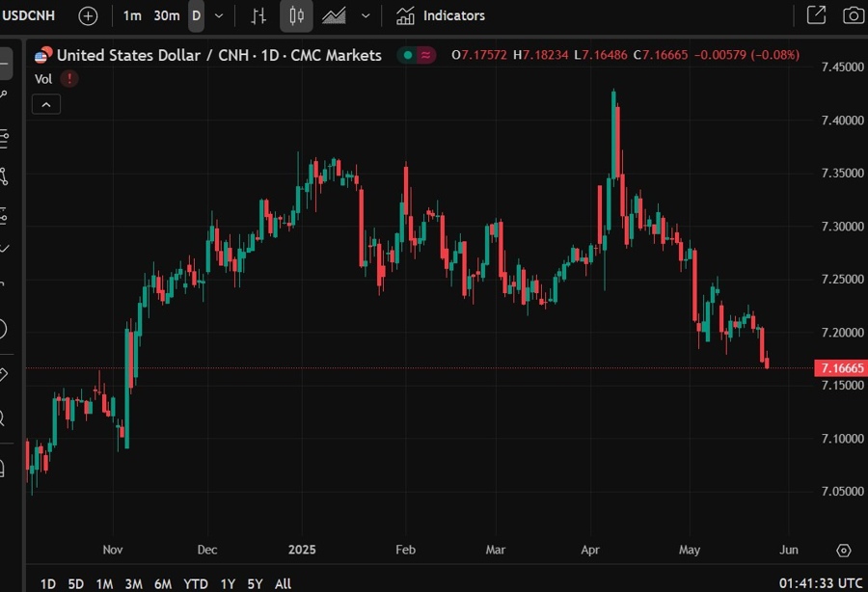Click the red approximate data mode icon
This screenshot has height=592, width=868.
425,55
